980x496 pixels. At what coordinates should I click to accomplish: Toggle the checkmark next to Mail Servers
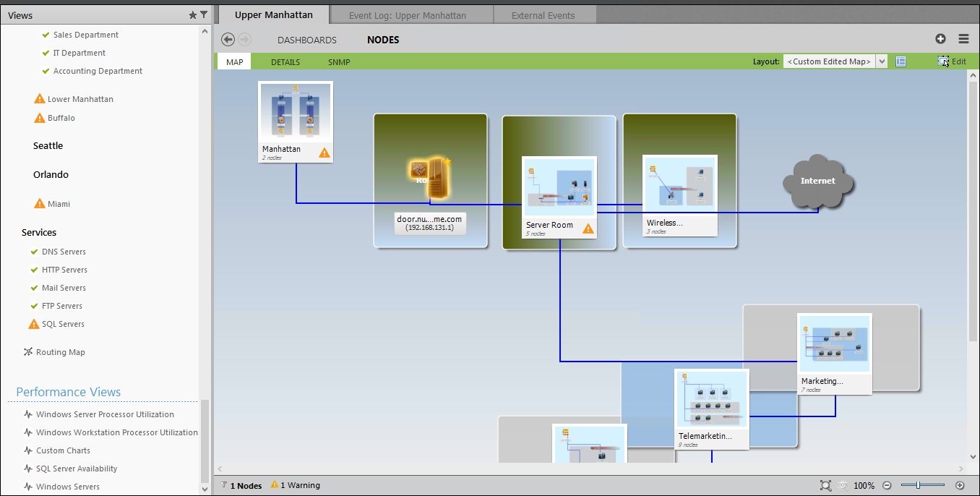tap(33, 288)
